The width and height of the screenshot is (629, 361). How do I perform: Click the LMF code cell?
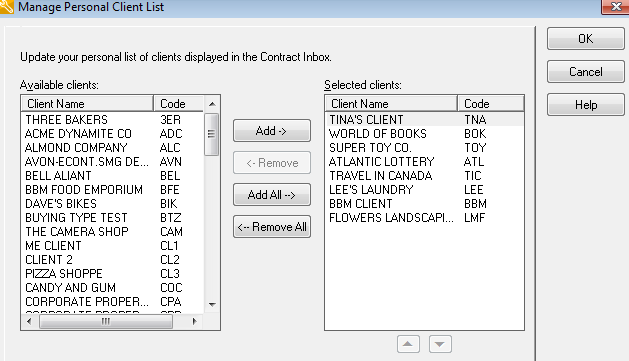point(475,218)
